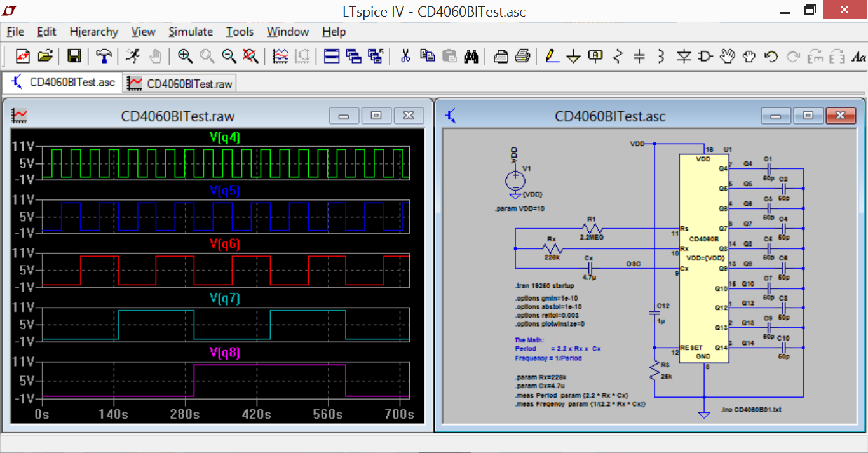868x453 pixels.
Task: Click the 560s time axis label
Action: pyautogui.click(x=329, y=415)
